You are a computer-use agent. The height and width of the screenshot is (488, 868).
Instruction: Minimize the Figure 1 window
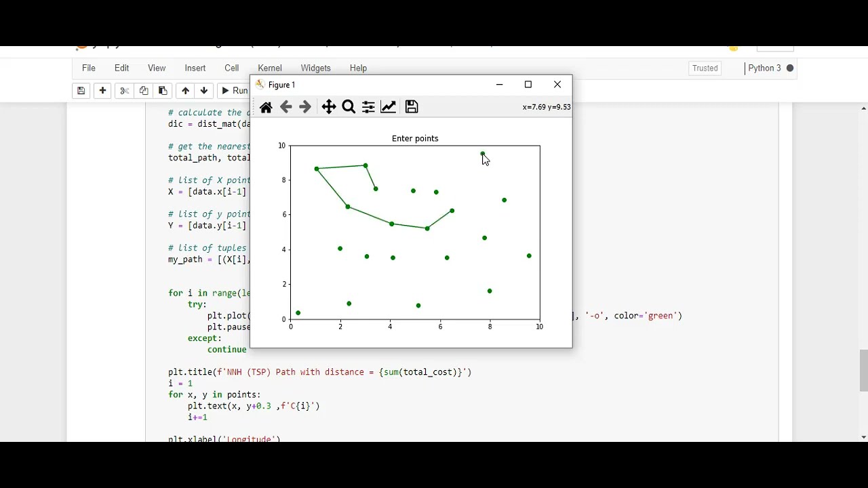point(500,85)
